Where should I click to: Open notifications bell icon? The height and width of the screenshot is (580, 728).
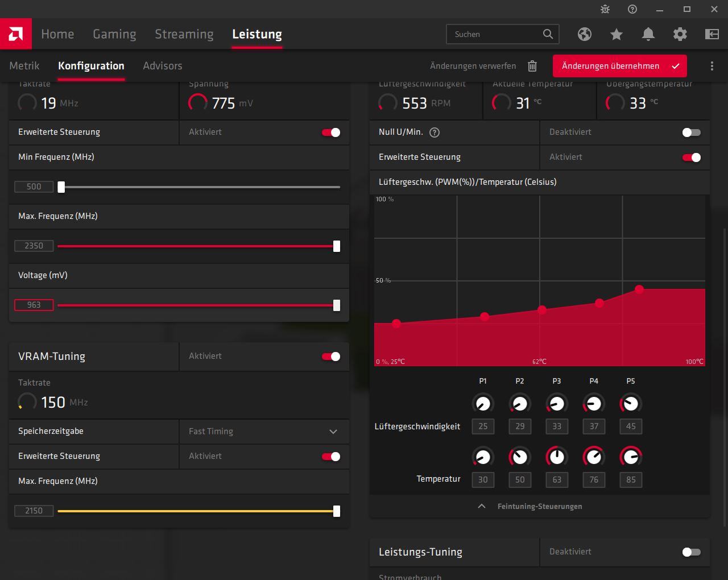(648, 34)
